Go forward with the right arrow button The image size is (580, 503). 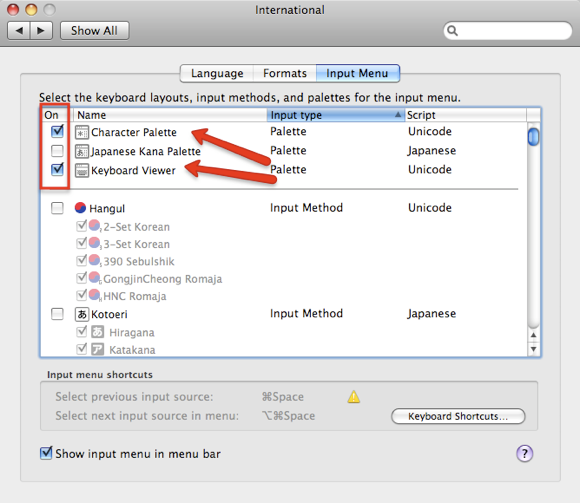point(41,30)
